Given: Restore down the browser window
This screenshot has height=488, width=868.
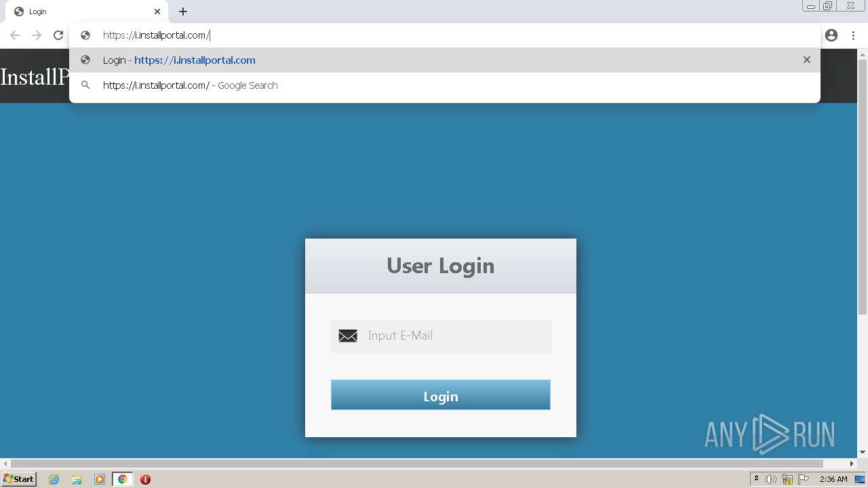Looking at the screenshot, I should click(x=828, y=6).
